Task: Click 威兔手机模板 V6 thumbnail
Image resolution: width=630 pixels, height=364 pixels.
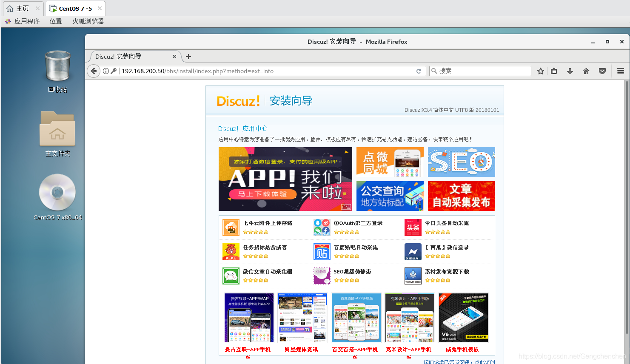Action: 463,318
